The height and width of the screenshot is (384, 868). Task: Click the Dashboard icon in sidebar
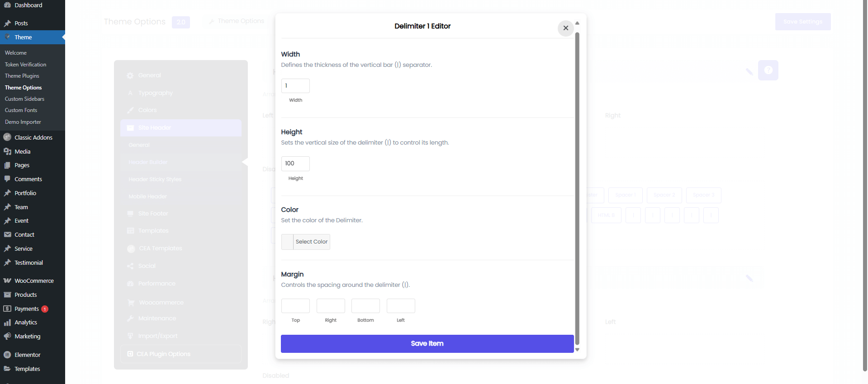click(x=7, y=5)
